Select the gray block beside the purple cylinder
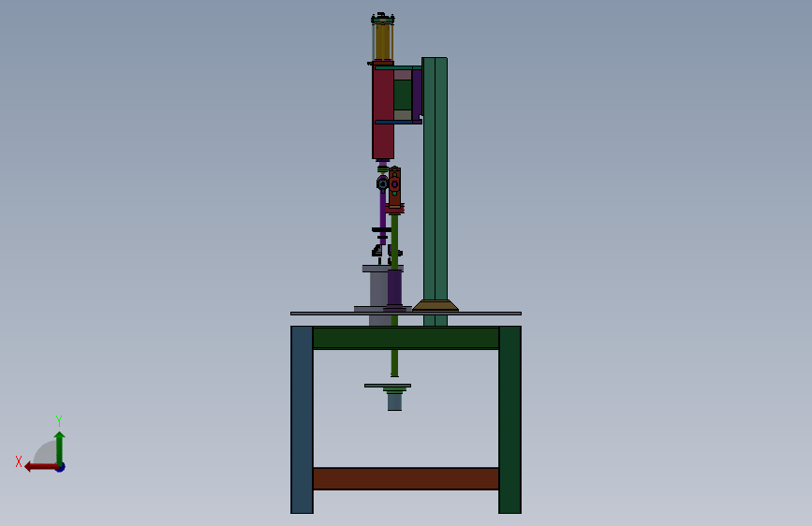The image size is (812, 526). [x=378, y=289]
